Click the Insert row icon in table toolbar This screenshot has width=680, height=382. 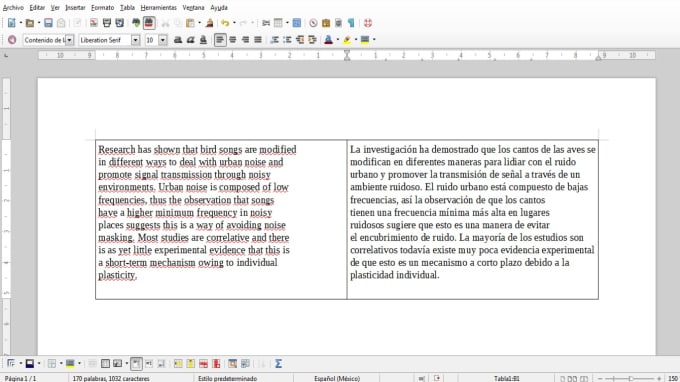click(x=178, y=363)
